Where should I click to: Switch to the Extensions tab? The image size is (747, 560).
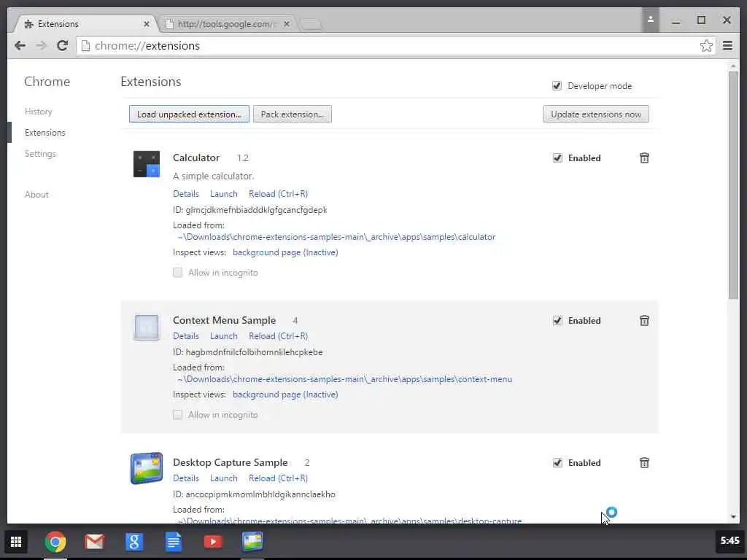click(86, 24)
